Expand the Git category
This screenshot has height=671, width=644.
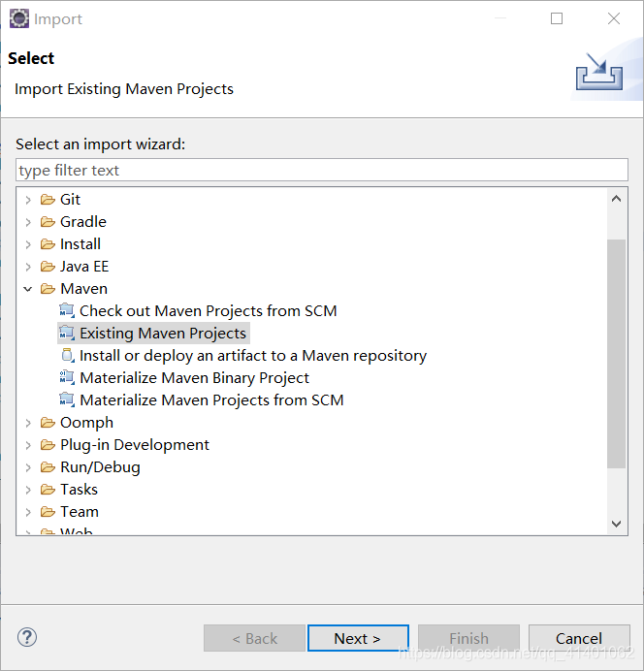pyautogui.click(x=28, y=200)
